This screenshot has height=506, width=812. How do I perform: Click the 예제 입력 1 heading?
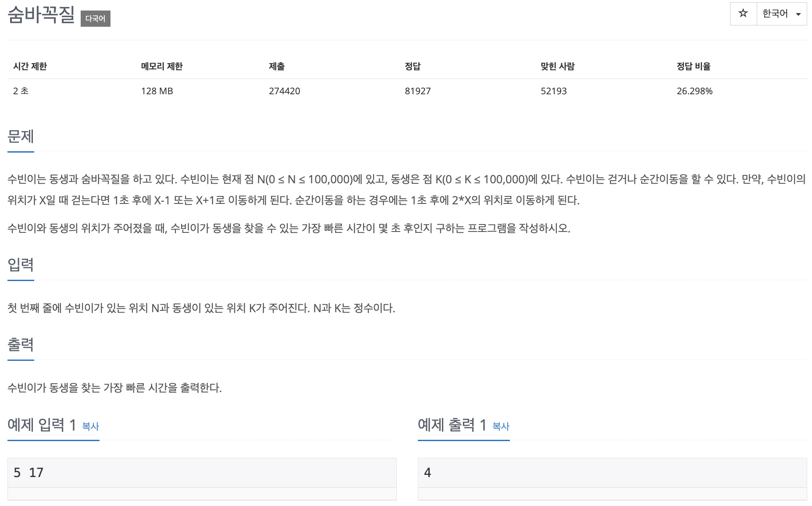click(42, 424)
